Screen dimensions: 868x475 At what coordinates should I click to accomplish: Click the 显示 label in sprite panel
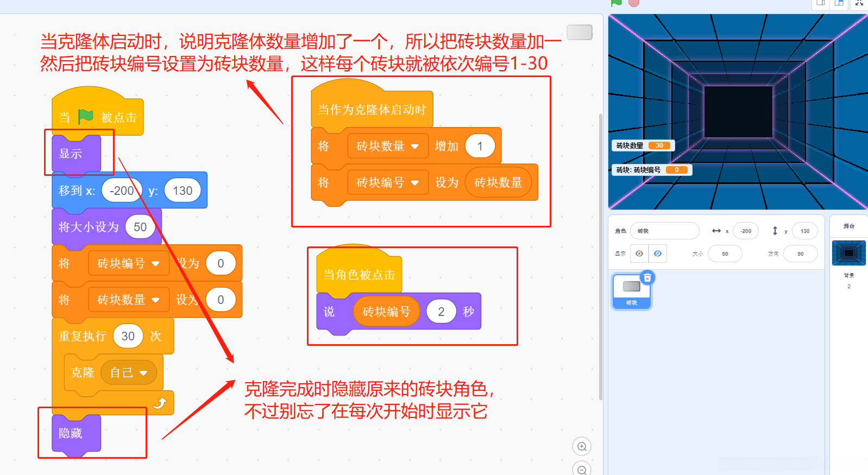[x=620, y=254]
